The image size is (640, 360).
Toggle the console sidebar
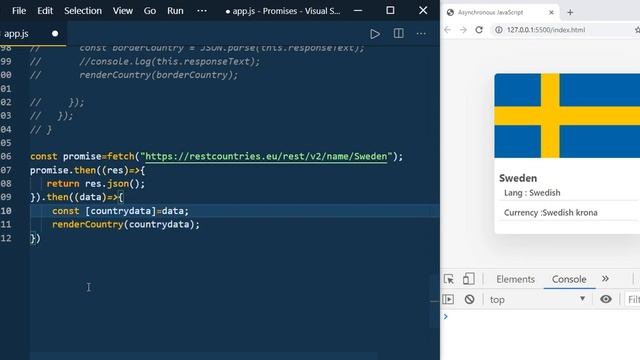[448, 299]
